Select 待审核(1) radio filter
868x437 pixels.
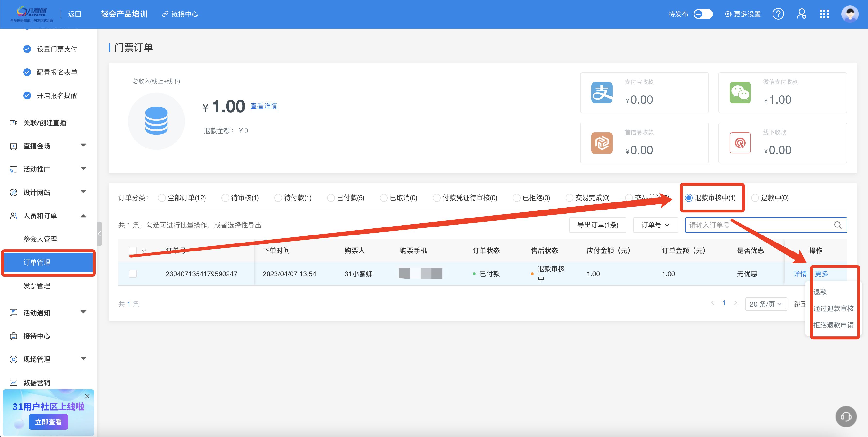pos(225,198)
